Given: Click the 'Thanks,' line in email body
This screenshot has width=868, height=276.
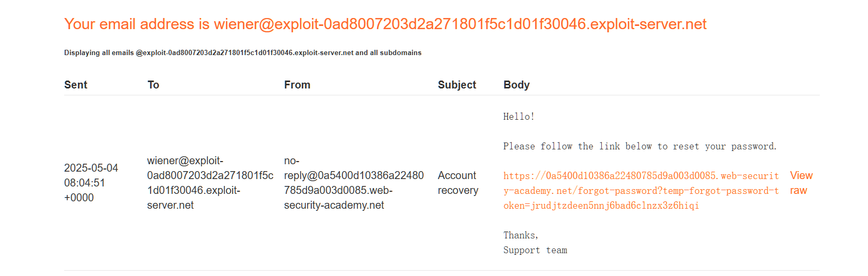Looking at the screenshot, I should tap(521, 235).
